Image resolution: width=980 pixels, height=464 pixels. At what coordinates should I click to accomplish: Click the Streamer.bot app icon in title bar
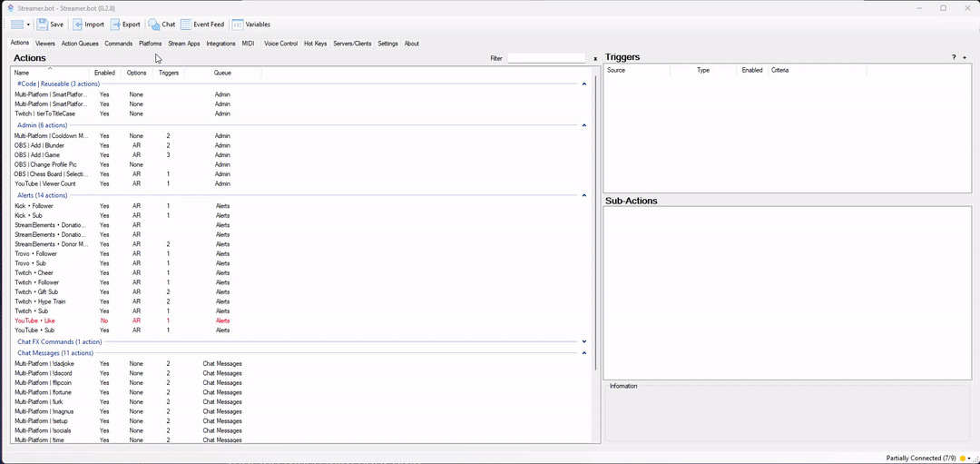click(10, 8)
